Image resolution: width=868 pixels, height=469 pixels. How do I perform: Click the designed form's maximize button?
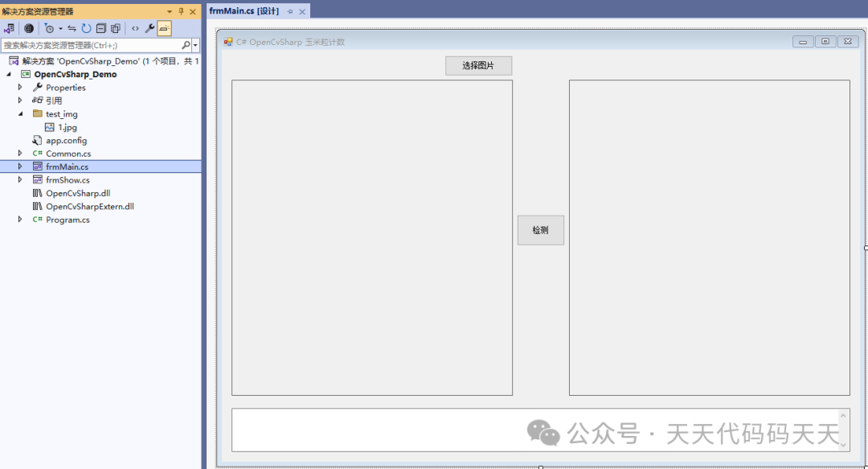pyautogui.click(x=825, y=42)
